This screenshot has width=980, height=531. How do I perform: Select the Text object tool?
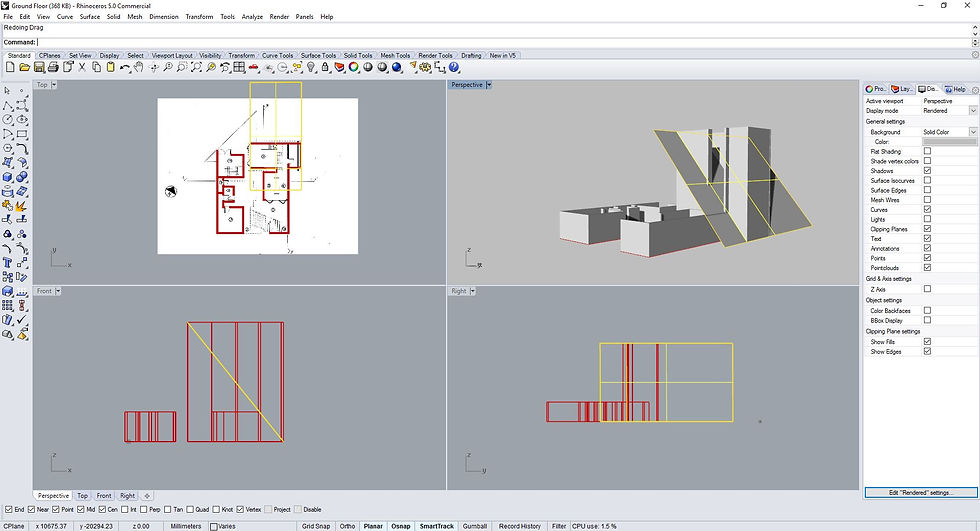coord(8,262)
